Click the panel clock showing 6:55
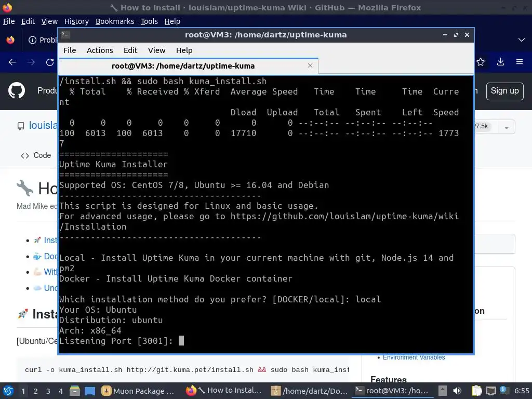The image size is (532, 399). pos(522,391)
